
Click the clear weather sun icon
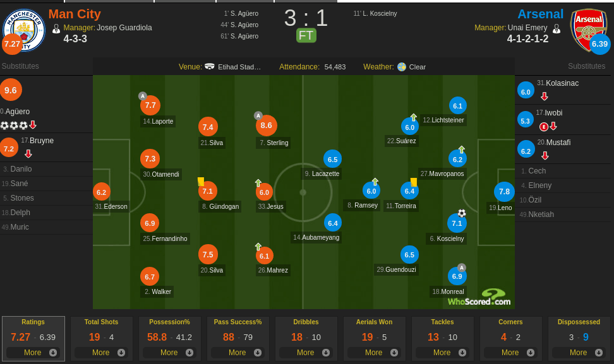(x=401, y=67)
